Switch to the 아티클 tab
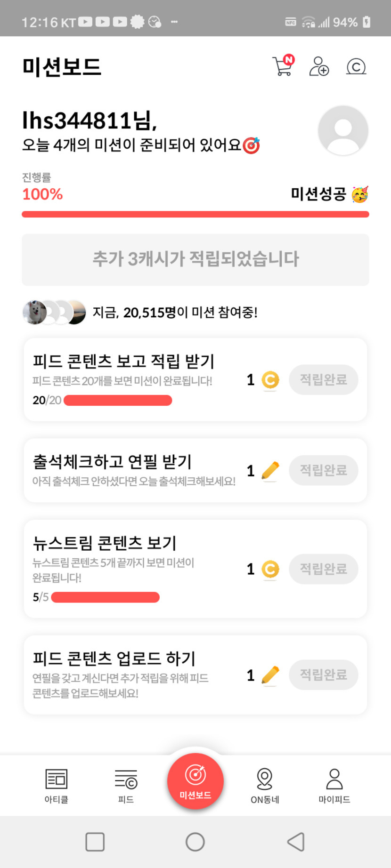The width and height of the screenshot is (391, 868). (57, 786)
